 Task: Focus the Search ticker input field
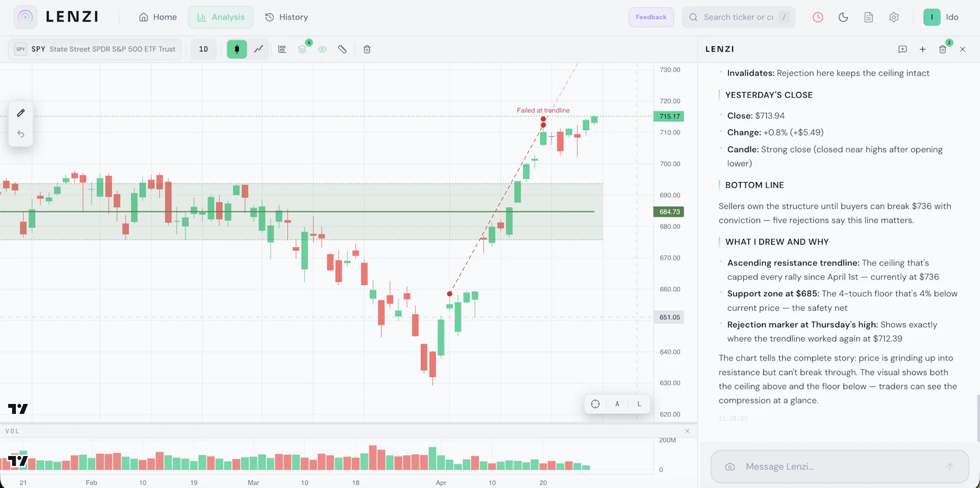(x=739, y=17)
